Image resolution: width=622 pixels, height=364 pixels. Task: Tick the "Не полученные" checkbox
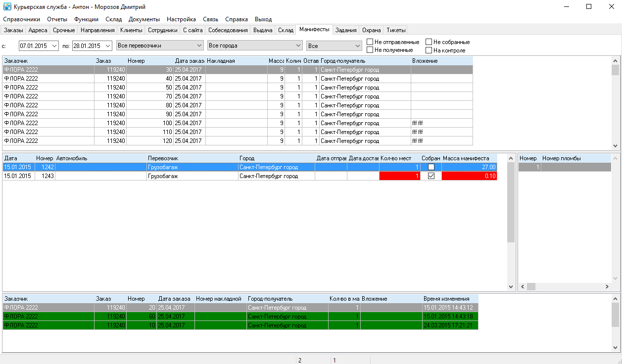[x=370, y=50]
